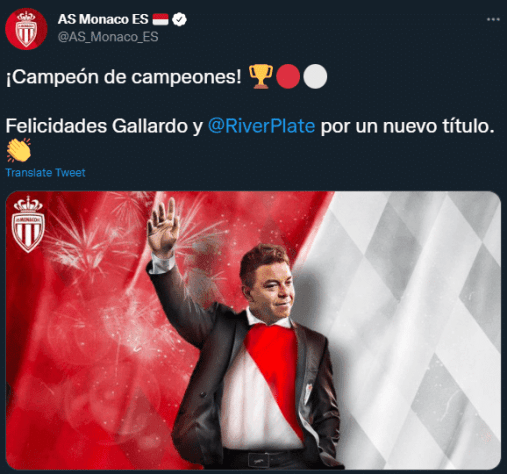Click the verified badge next to AS Monaco ES
This screenshot has width=507, height=474.
[x=179, y=19]
